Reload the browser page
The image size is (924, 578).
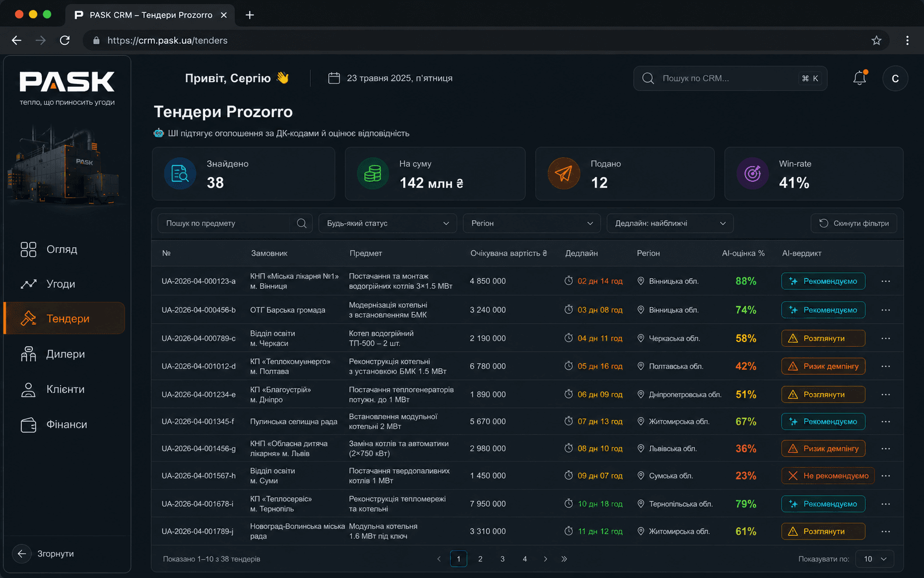pos(65,40)
